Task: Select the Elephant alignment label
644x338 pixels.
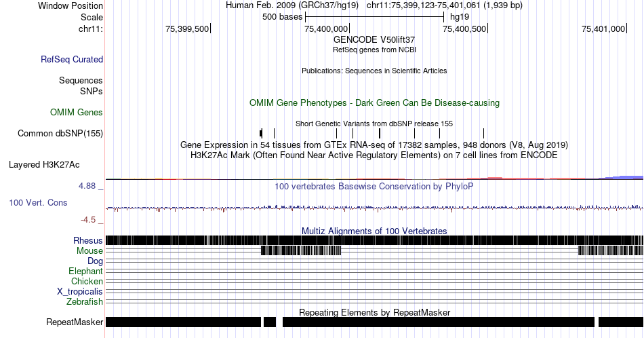Action: [x=86, y=271]
